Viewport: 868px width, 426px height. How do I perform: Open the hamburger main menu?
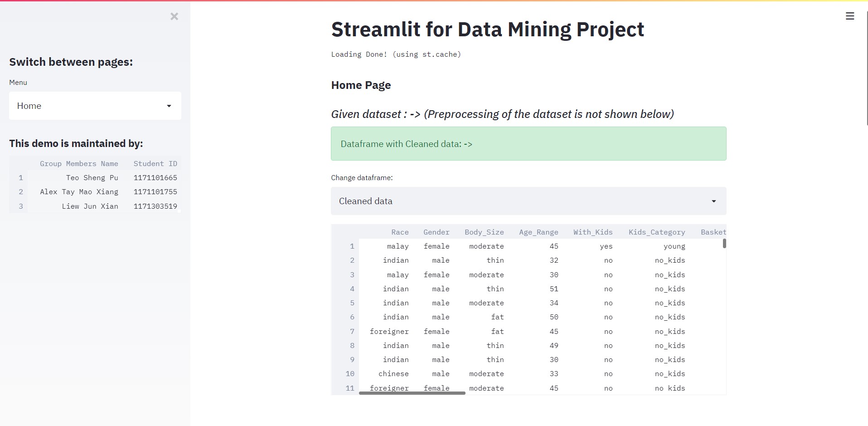850,16
